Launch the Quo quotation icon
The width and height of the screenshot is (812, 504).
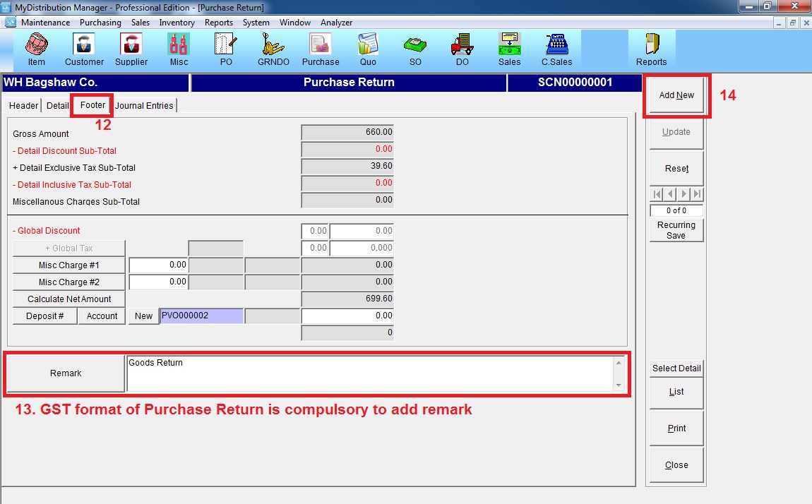[x=368, y=49]
